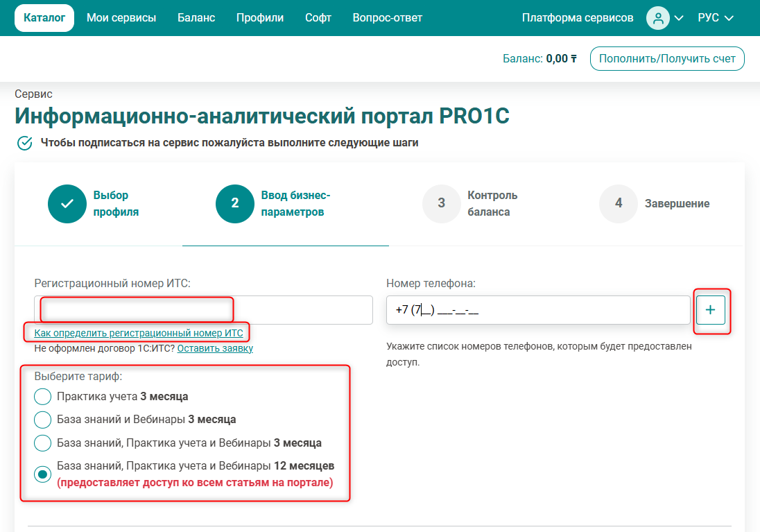
Task: Expand the user account dropdown chevron
Action: (679, 18)
